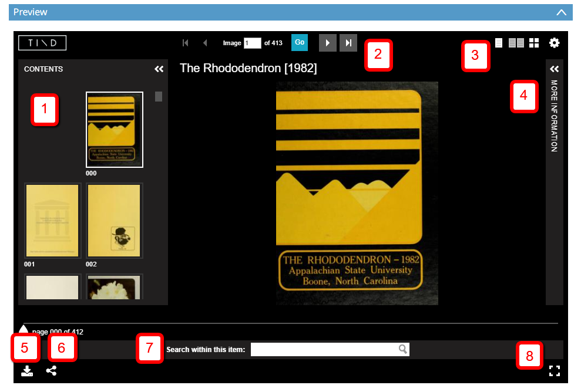Switch to single page view
Viewport: 581px width, 392px height.
(x=499, y=43)
